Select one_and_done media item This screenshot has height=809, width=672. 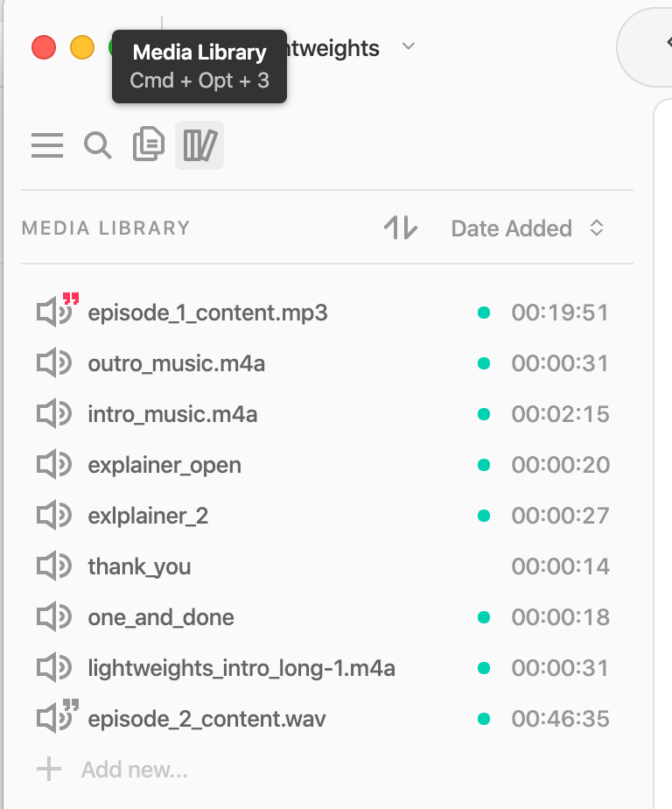(x=161, y=617)
